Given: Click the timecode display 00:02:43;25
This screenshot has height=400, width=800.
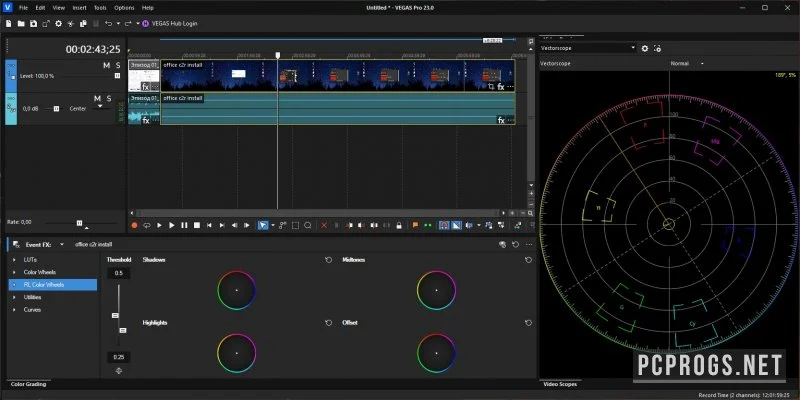Looking at the screenshot, I should pyautogui.click(x=93, y=49).
